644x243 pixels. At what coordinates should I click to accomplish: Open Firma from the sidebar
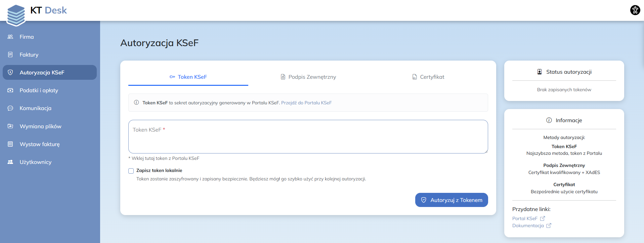click(x=27, y=37)
